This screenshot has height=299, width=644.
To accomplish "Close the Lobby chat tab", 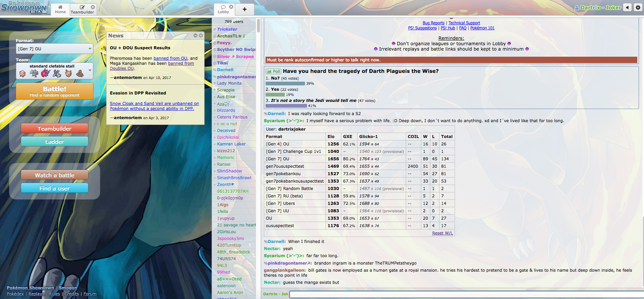I will (x=231, y=7).
